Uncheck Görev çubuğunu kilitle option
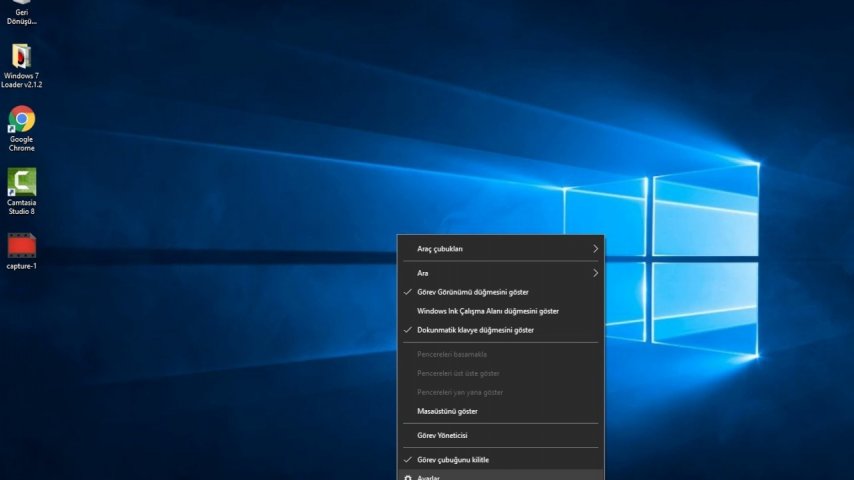The height and width of the screenshot is (480, 854). 501,460
